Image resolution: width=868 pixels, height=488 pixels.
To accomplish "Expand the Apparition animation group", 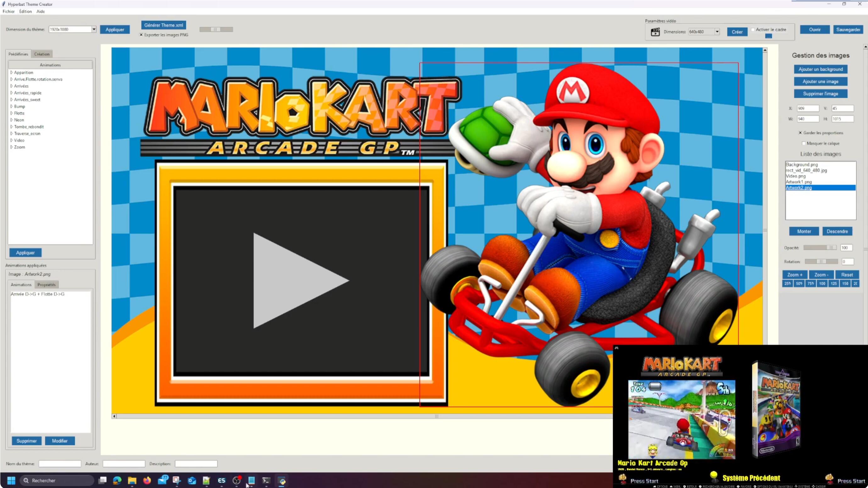I will click(x=12, y=72).
